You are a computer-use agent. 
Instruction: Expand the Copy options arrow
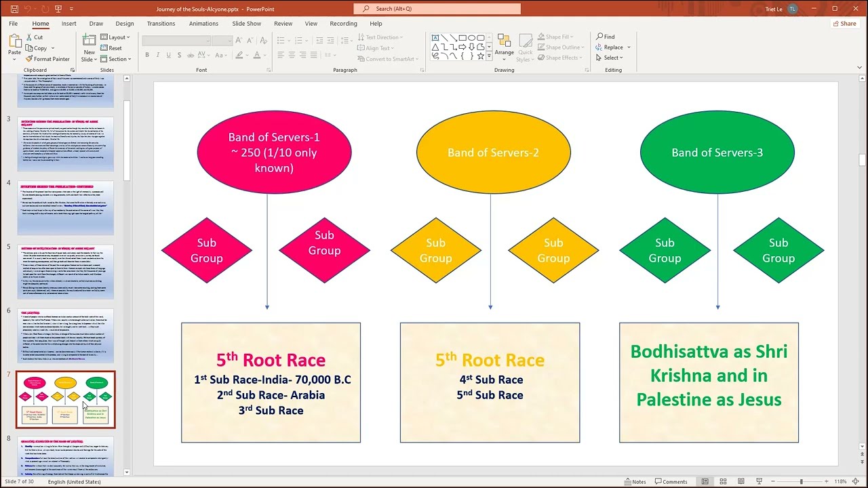click(x=53, y=48)
